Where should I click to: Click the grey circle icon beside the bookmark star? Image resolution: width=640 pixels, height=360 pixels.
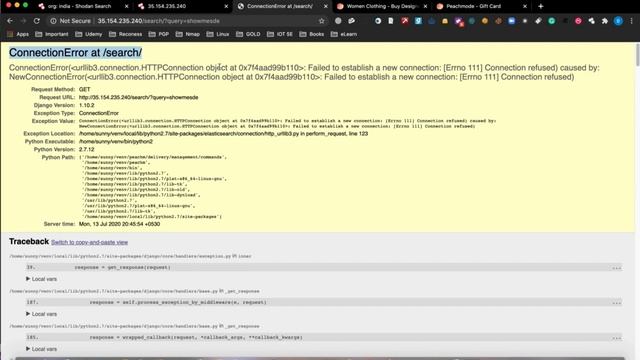[338, 21]
